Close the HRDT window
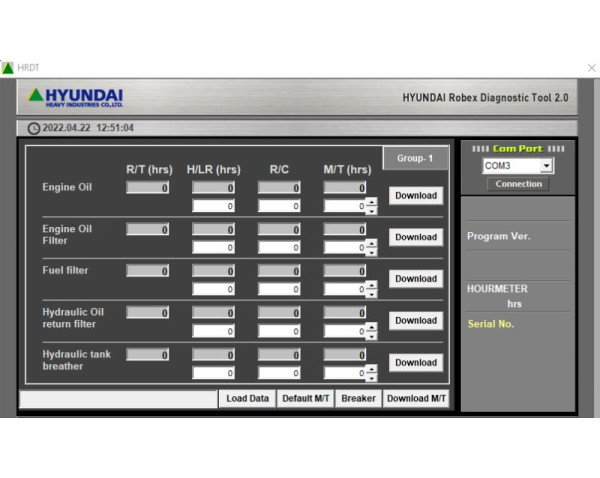This screenshot has height=478, width=600. click(590, 68)
